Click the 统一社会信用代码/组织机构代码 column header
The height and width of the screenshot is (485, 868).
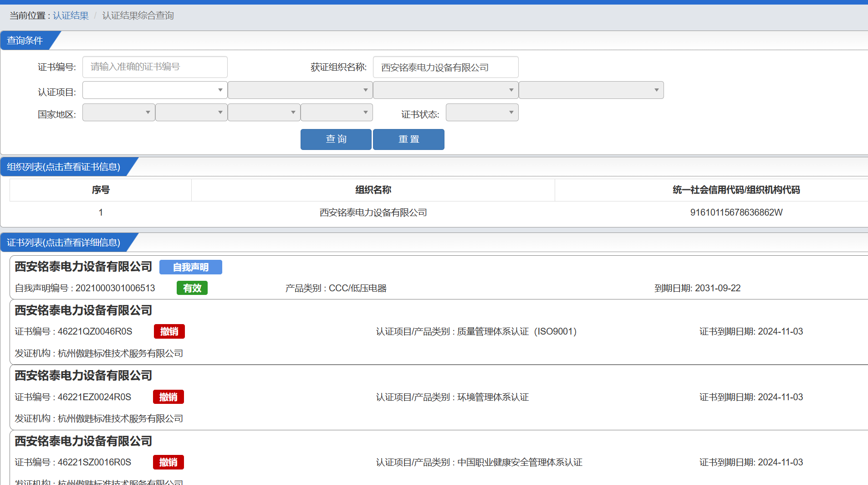[x=736, y=190]
